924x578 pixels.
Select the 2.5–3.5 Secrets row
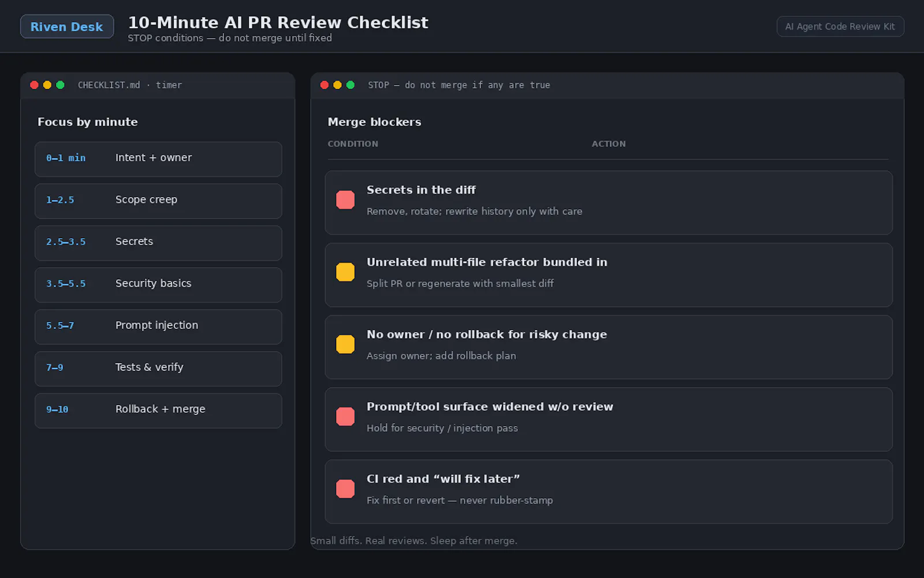(158, 243)
